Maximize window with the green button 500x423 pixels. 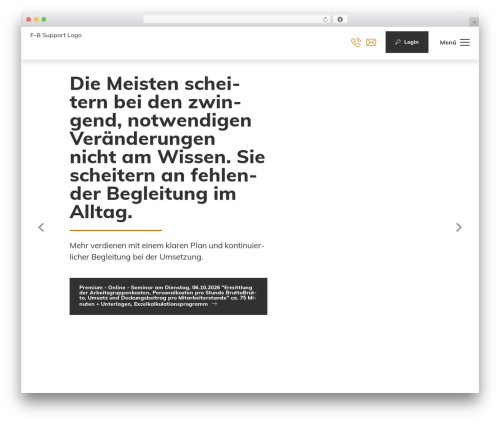point(44,19)
